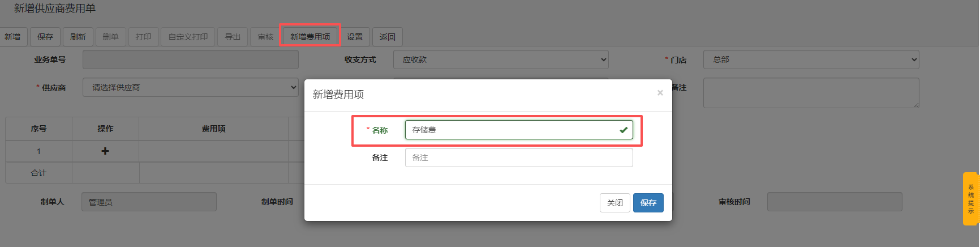Open 自定义打印 from toolbar

tap(188, 37)
